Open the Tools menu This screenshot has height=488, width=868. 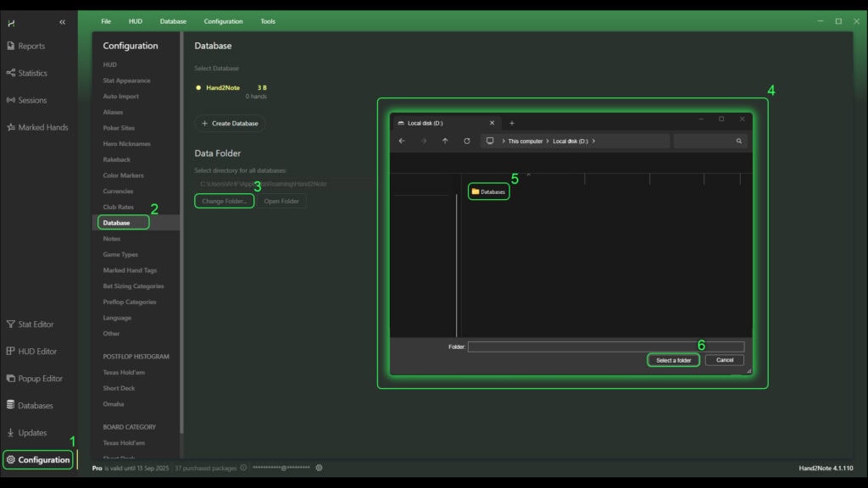point(268,21)
